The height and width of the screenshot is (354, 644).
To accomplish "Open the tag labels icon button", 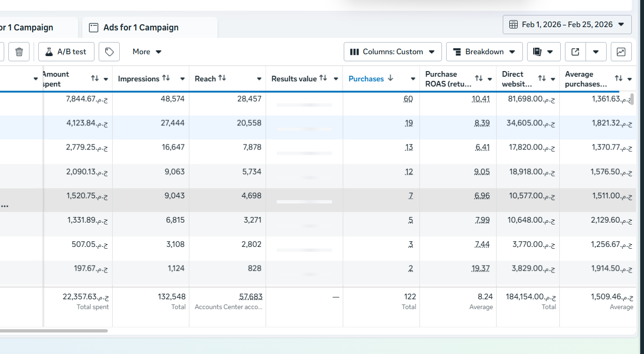I will (x=109, y=52).
